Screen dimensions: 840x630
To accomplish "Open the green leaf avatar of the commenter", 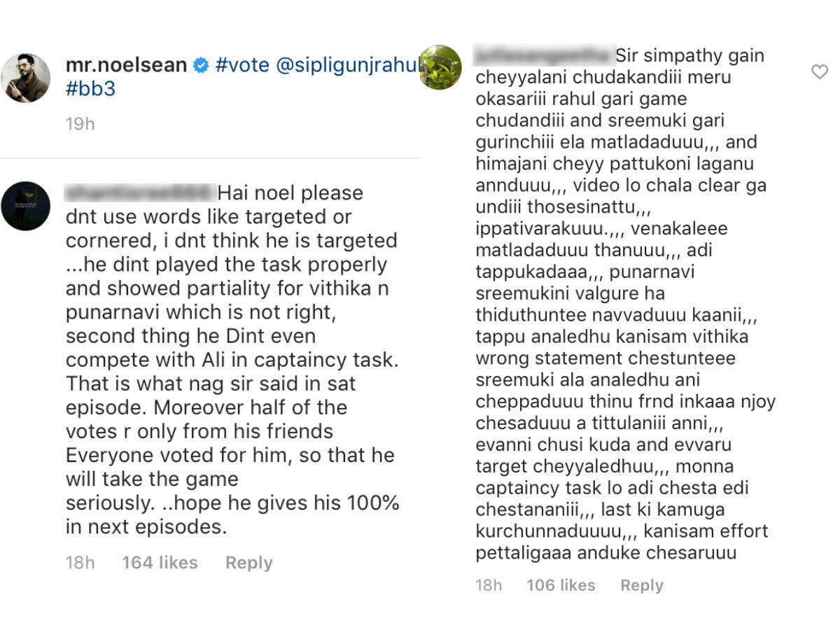I will [440, 67].
